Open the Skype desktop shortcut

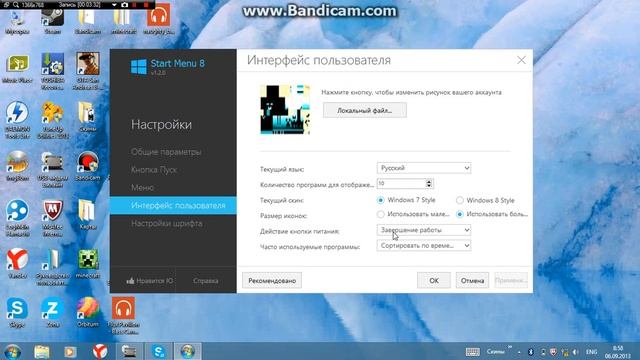tap(17, 312)
